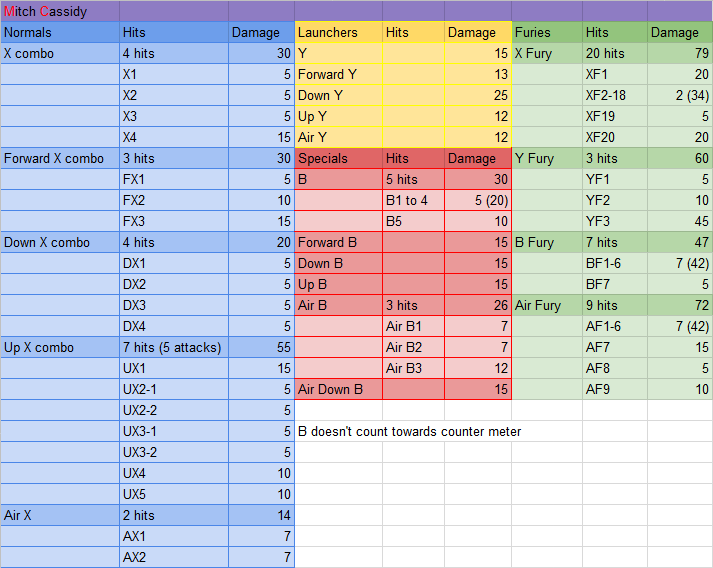This screenshot has width=713, height=568.
Task: Click the counter meter note text
Action: click(x=410, y=431)
